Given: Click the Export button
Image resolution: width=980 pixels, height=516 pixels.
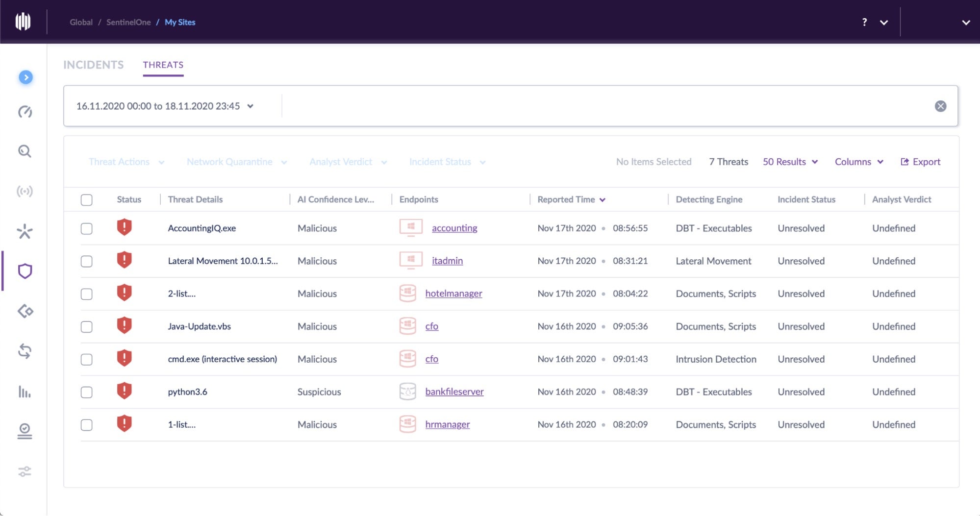Looking at the screenshot, I should click(x=920, y=162).
